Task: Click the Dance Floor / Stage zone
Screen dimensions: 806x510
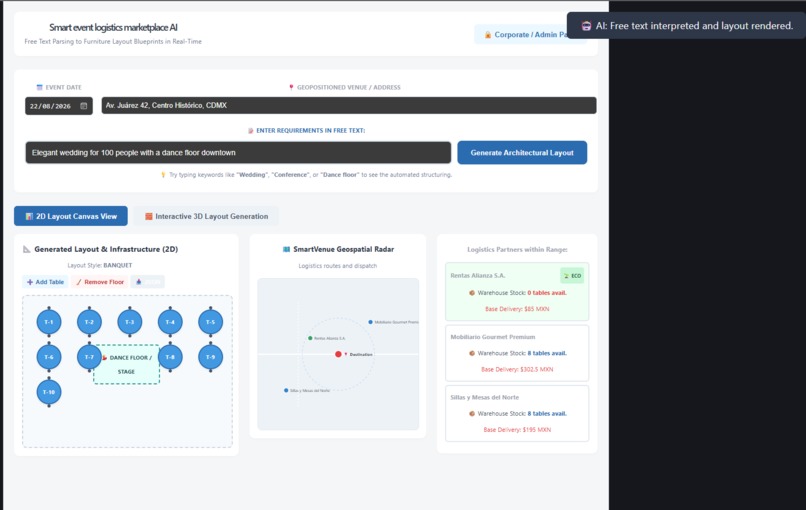Action: [126, 365]
